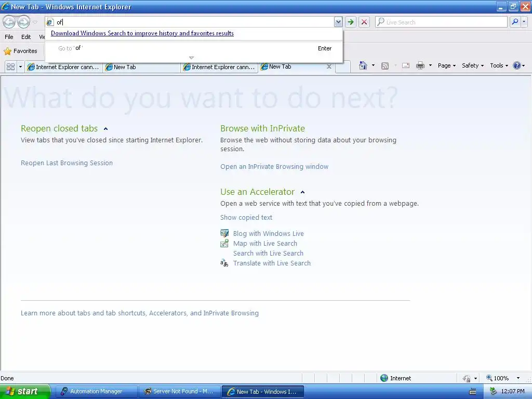Open the tab list dropdown arrow
The height and width of the screenshot is (399, 532).
coord(20,66)
